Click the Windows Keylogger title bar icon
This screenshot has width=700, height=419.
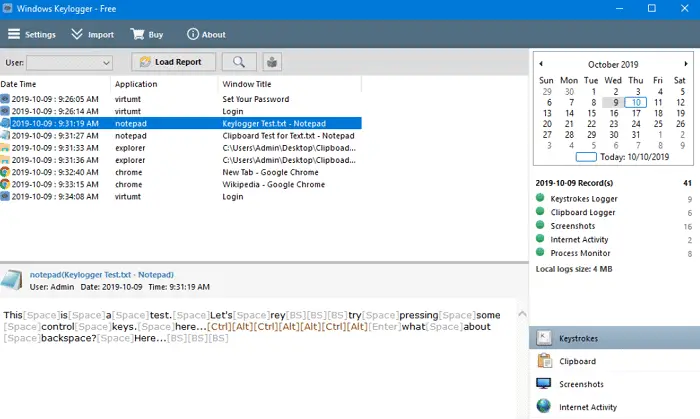click(7, 8)
